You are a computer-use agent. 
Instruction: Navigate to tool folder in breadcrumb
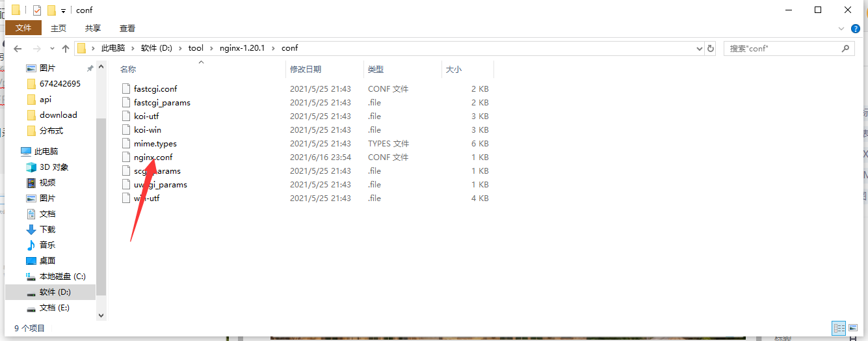coord(196,48)
